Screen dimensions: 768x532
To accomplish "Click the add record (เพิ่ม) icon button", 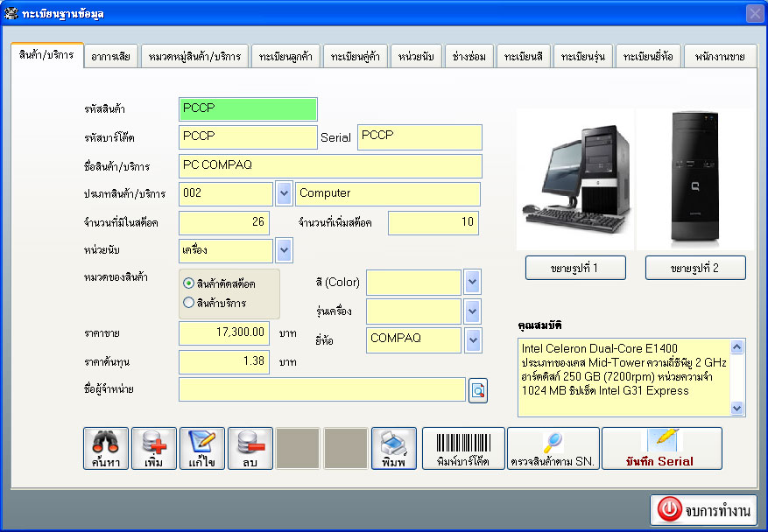I will (154, 449).
